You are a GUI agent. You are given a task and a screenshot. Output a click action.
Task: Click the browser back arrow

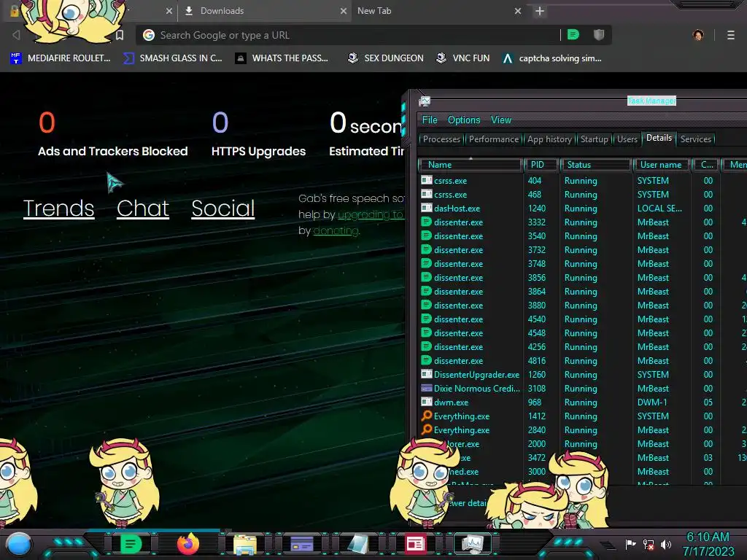pos(16,35)
